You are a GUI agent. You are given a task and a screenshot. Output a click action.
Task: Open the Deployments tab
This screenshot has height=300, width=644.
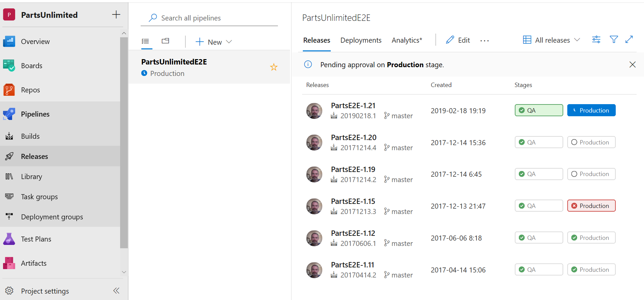pos(361,40)
